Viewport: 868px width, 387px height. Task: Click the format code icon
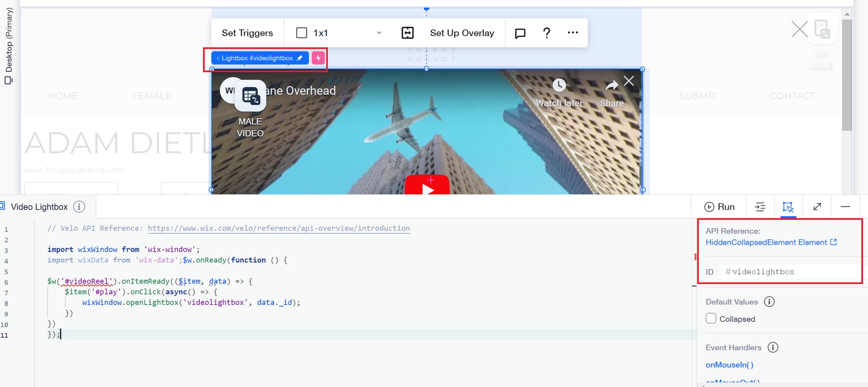pyautogui.click(x=760, y=207)
